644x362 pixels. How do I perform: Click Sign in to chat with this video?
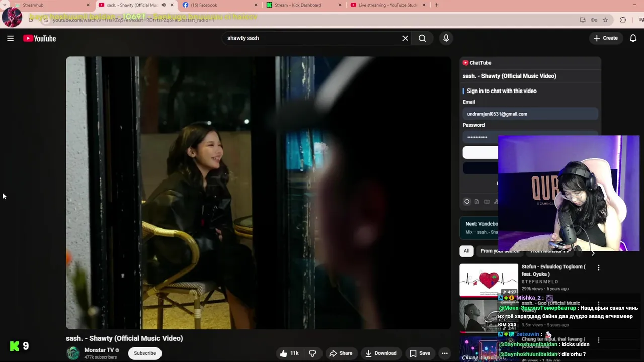[x=502, y=91]
